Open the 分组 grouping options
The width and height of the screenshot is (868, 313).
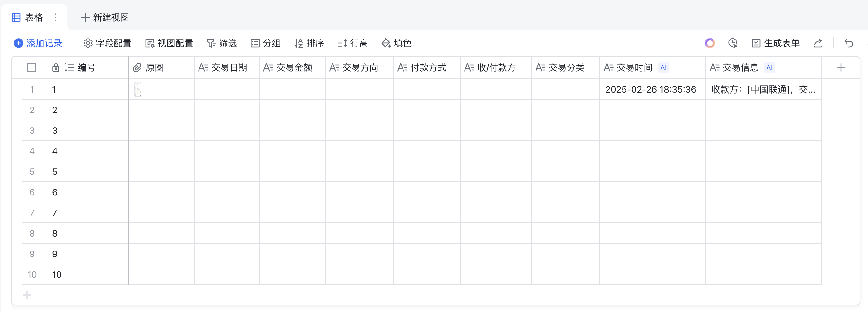pos(265,43)
